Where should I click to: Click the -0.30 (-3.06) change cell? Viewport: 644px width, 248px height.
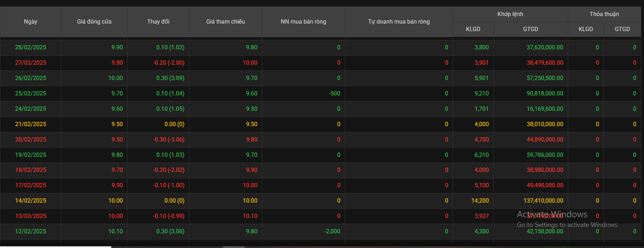click(x=169, y=140)
